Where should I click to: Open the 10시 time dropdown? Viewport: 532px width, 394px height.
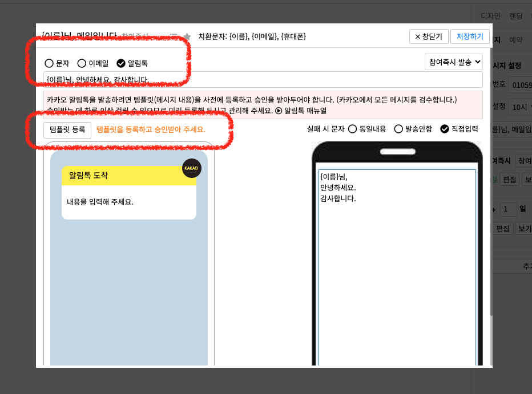coord(521,107)
